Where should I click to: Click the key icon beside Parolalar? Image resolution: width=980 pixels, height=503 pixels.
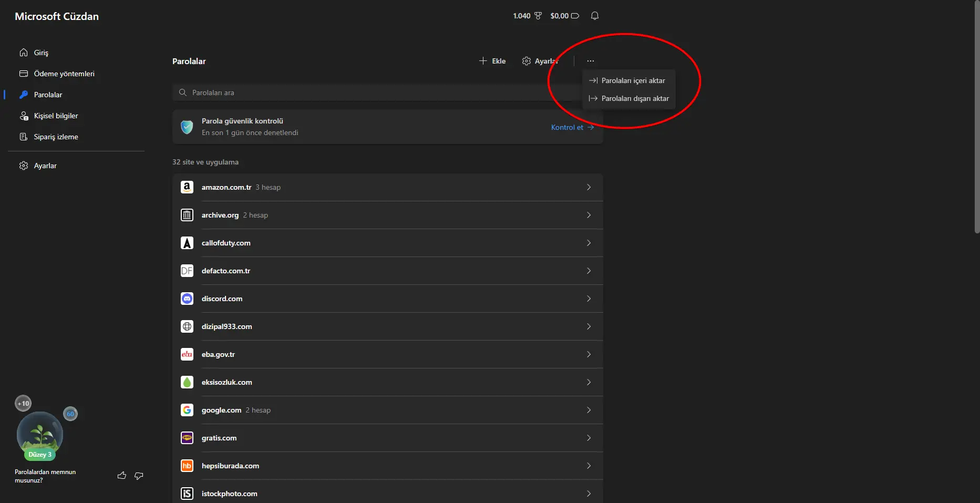[24, 95]
